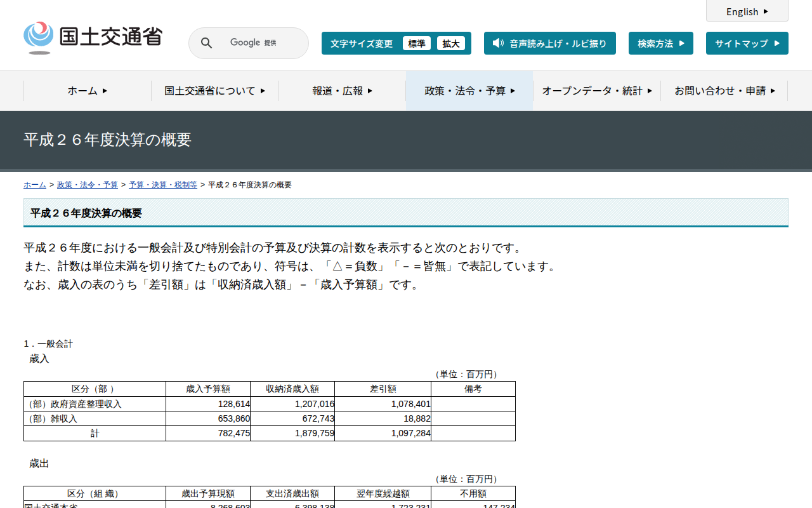The height and width of the screenshot is (508, 812).
Task: Click the arrow icon on 検索方法
Action: click(682, 43)
